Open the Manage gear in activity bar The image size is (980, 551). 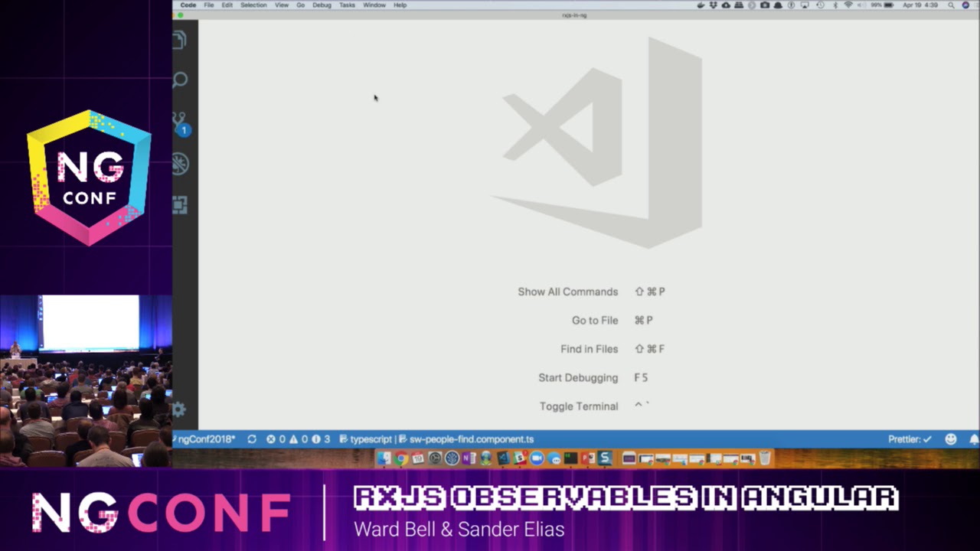click(x=179, y=409)
